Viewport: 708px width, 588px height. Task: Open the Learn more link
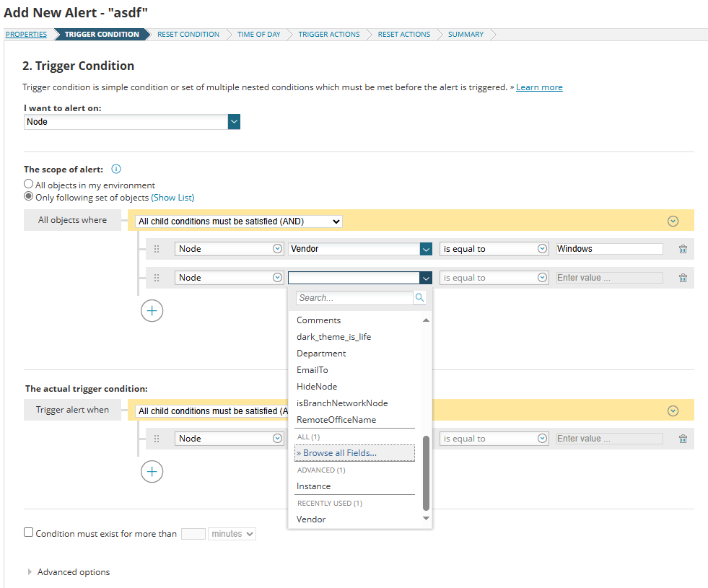pyautogui.click(x=539, y=87)
